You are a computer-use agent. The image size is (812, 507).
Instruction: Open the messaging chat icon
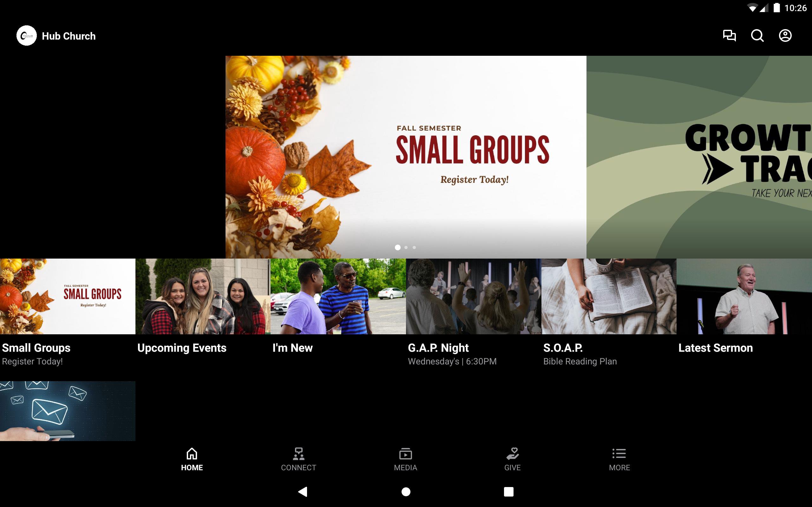(729, 35)
